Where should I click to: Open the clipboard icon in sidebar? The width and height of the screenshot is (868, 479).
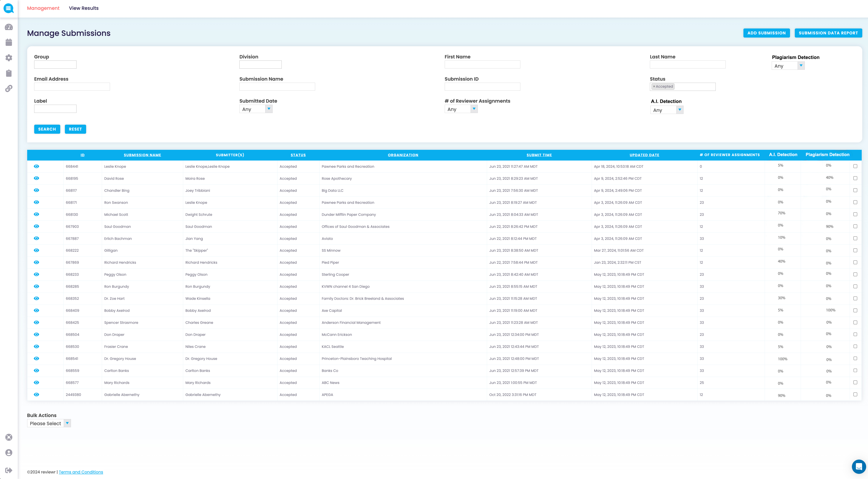(x=9, y=73)
